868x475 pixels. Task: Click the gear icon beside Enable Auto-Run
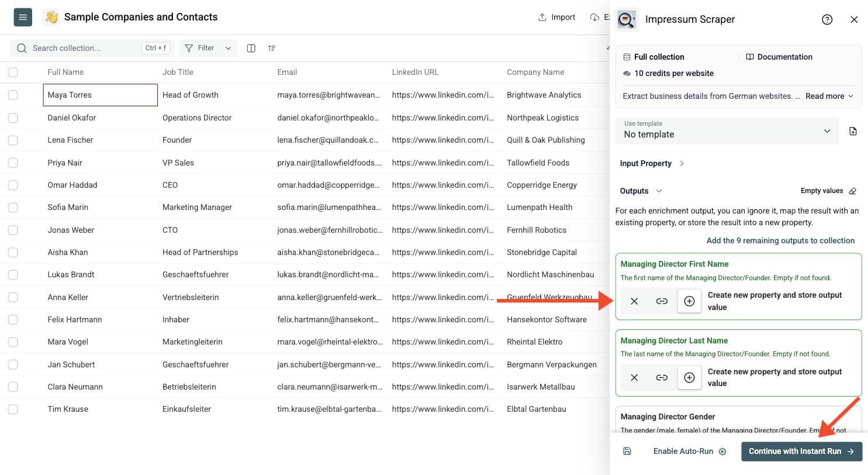(x=722, y=452)
